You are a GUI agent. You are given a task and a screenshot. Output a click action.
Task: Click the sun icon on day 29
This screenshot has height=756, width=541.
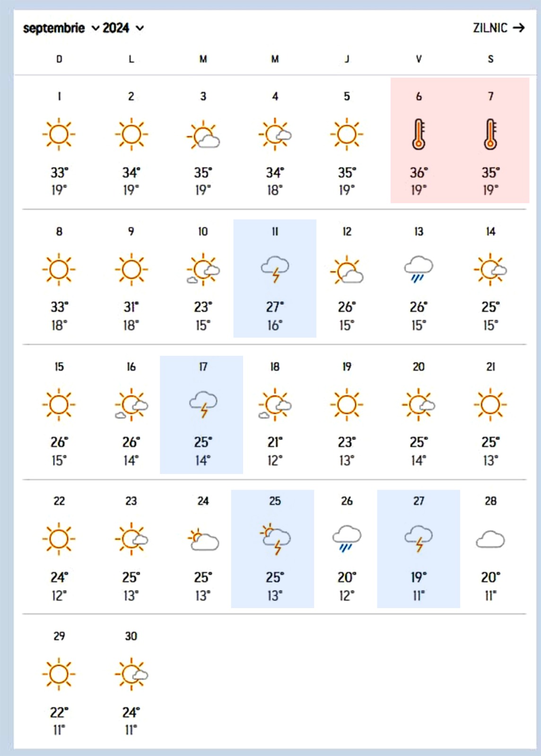pos(59,674)
